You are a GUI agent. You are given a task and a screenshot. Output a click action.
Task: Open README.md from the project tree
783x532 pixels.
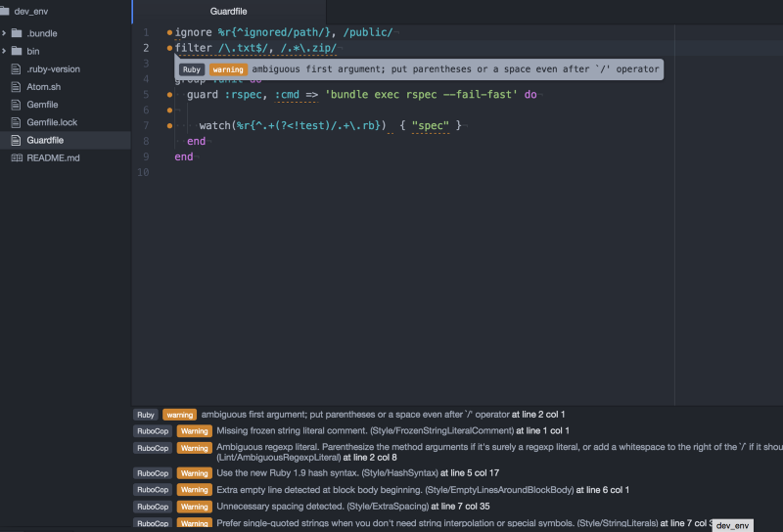(53, 157)
